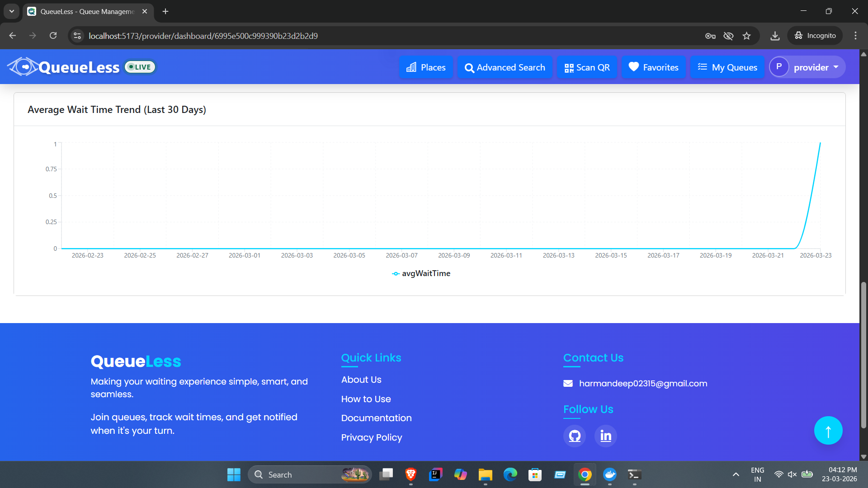Click the QueueLess eye logo icon

pyautogui.click(x=23, y=67)
